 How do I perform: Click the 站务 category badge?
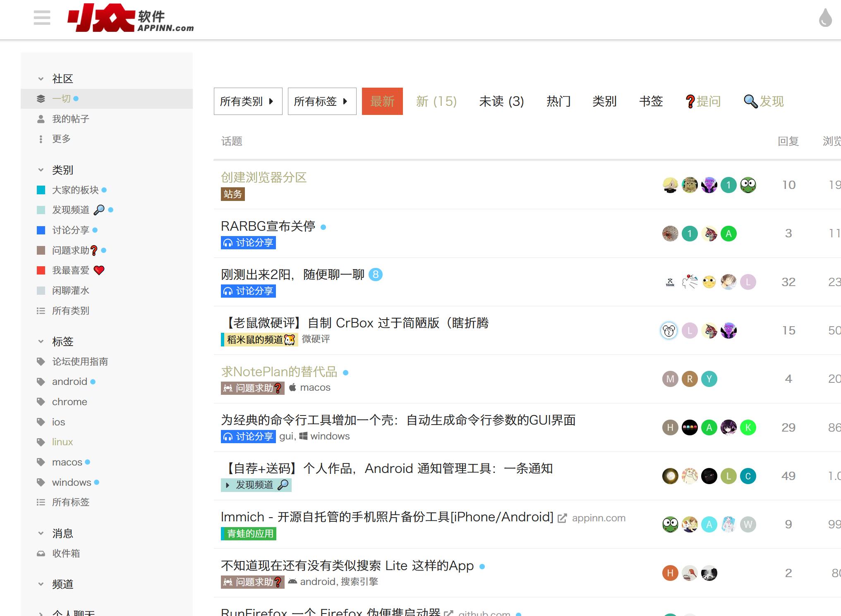[233, 194]
